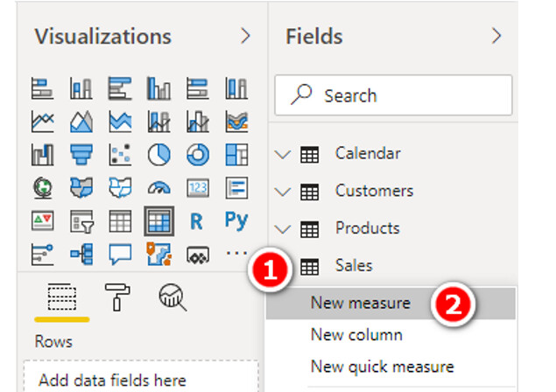
Task: Select the Python visual icon
Action: click(236, 220)
